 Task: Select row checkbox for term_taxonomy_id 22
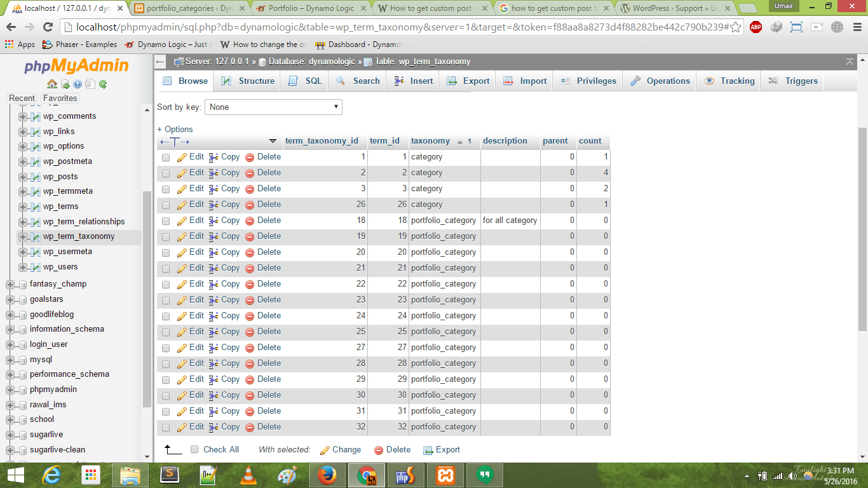coord(166,285)
